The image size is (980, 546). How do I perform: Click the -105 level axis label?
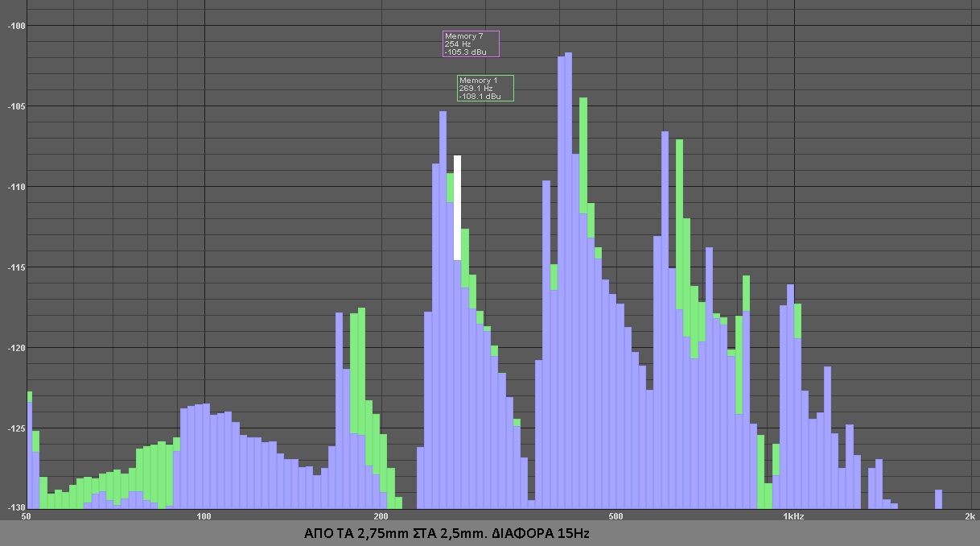click(x=17, y=106)
